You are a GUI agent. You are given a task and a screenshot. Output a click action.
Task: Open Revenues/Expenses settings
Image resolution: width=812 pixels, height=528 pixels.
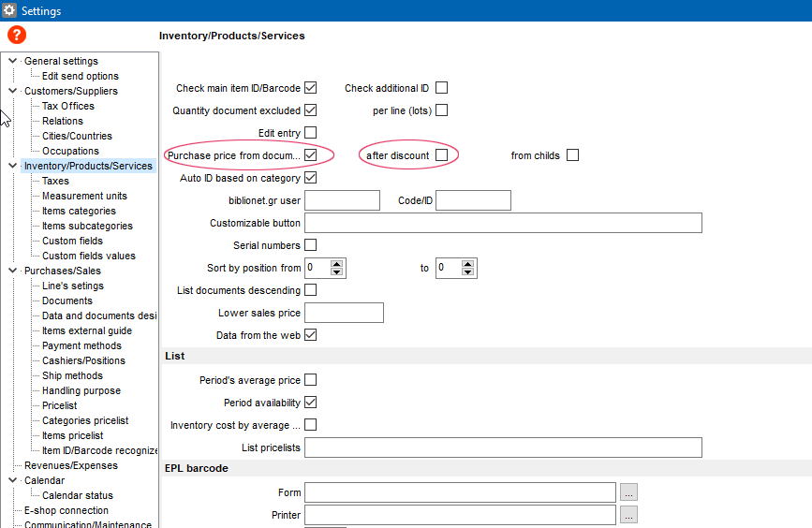click(x=71, y=466)
